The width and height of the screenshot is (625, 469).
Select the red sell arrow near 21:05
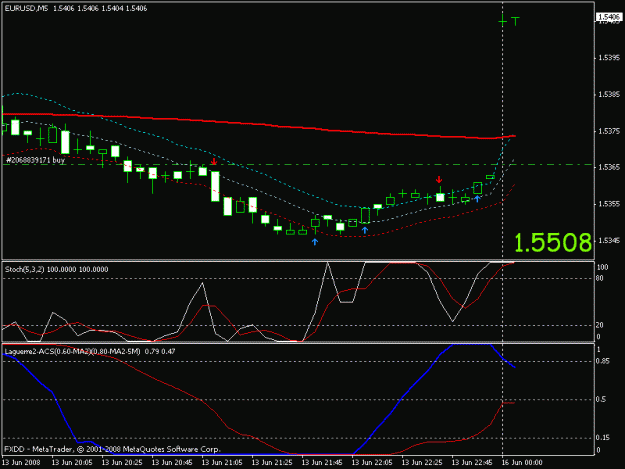[214, 161]
